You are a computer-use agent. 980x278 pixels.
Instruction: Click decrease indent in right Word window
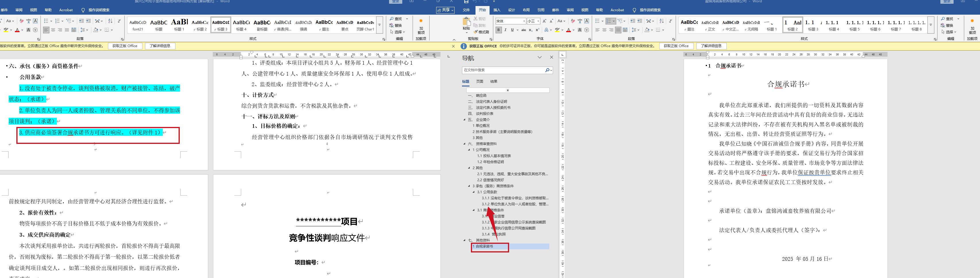tap(633, 21)
